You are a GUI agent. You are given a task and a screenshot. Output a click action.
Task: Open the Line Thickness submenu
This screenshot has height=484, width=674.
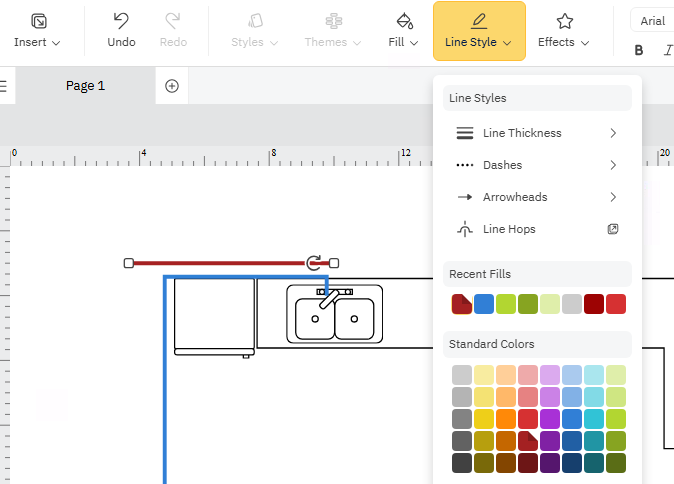tap(537, 133)
